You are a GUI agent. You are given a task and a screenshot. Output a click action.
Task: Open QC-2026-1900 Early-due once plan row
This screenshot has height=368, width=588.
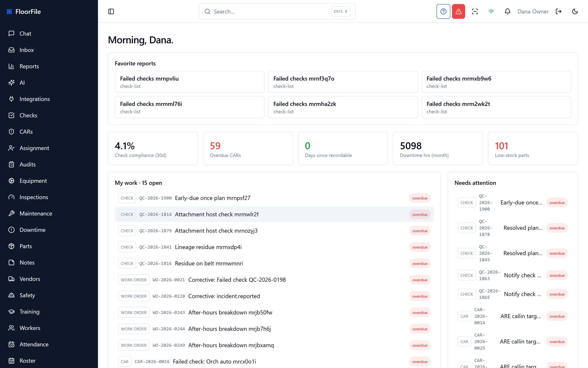274,198
